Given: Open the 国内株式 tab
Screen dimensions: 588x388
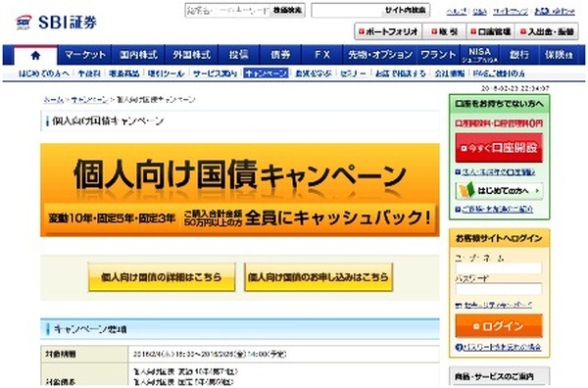Looking at the screenshot, I should (138, 55).
